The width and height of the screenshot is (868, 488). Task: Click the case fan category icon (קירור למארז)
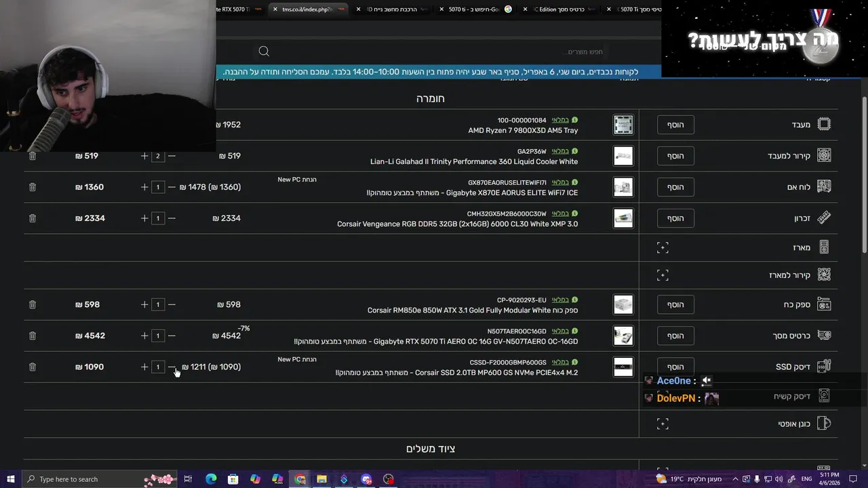click(824, 274)
